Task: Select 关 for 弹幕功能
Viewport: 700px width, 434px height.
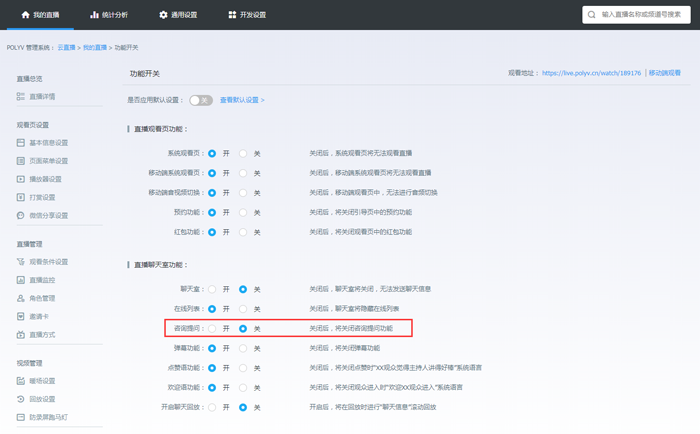Action: [243, 348]
